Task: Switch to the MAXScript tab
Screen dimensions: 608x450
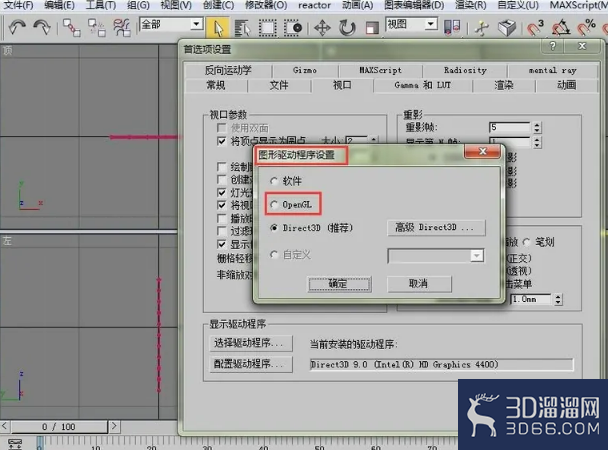Action: coord(380,71)
